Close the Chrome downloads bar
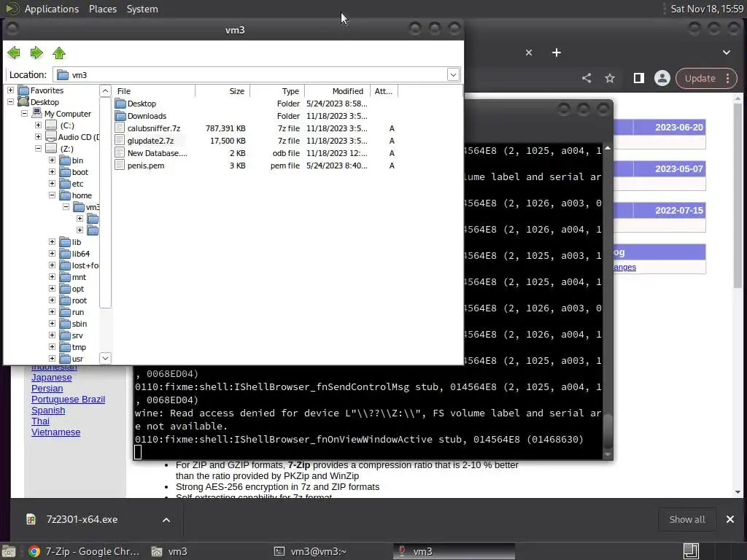This screenshot has height=560, width=747. coord(729,519)
